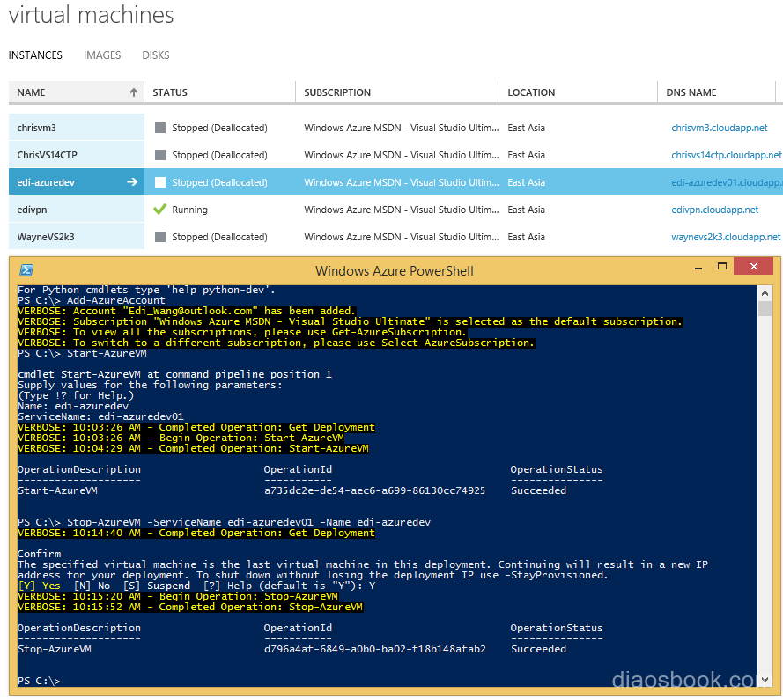Viewport: 783px width, 700px height.
Task: Close the Windows Azure PowerShell window
Action: click(754, 266)
